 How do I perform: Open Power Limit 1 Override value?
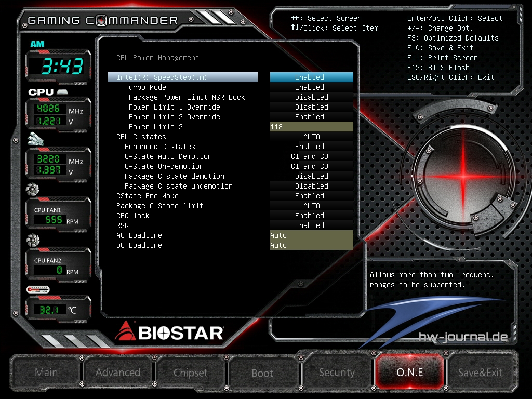[x=312, y=107]
